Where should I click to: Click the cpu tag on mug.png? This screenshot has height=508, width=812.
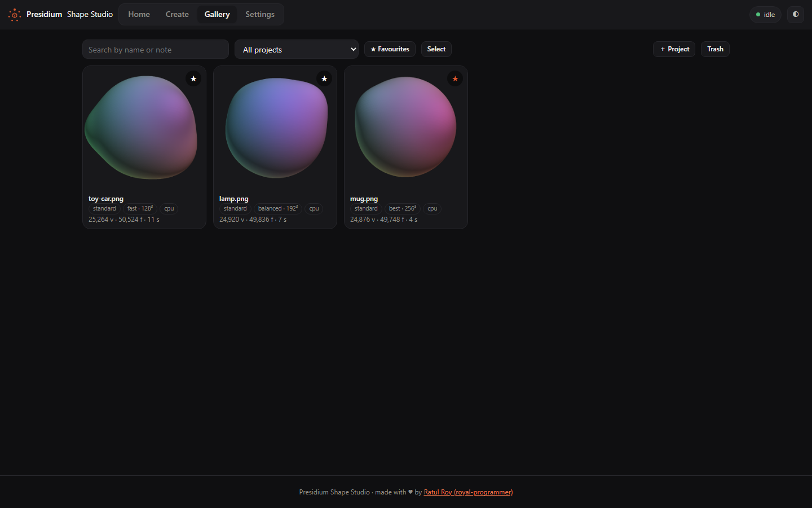433,209
